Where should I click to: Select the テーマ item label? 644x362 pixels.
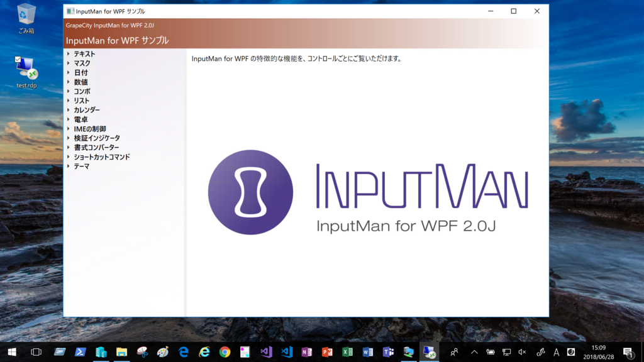(x=81, y=166)
